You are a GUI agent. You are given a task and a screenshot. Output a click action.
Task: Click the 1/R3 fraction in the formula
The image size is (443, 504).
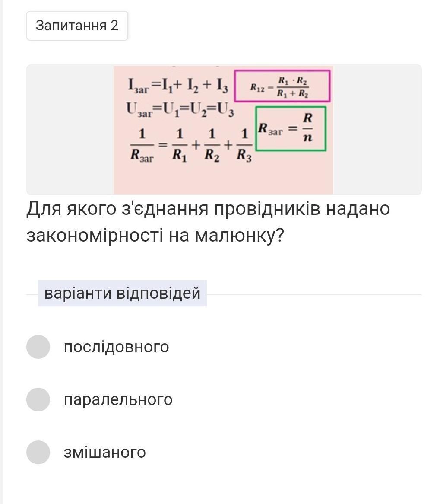(244, 146)
